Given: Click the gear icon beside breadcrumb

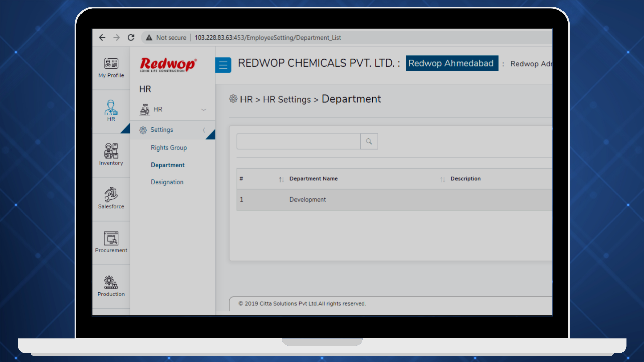Looking at the screenshot, I should click(233, 99).
